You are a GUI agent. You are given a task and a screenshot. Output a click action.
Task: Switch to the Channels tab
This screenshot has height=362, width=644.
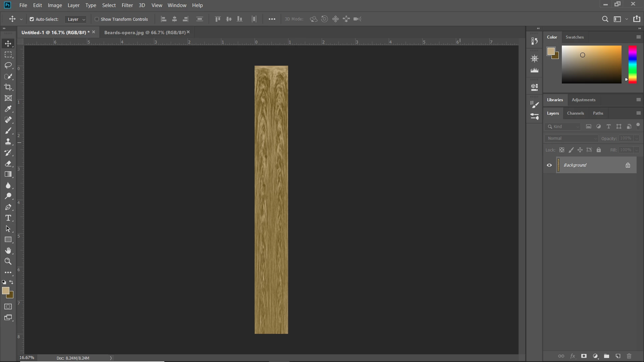pyautogui.click(x=575, y=113)
